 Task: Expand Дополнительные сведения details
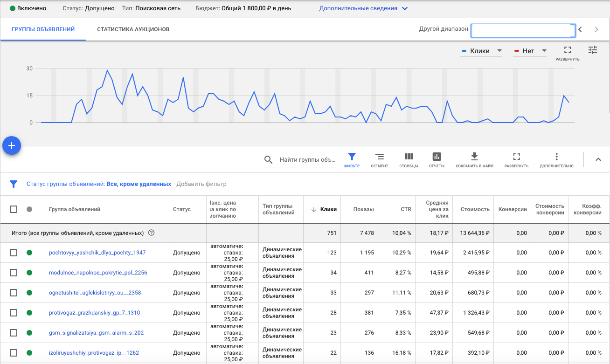(x=363, y=8)
